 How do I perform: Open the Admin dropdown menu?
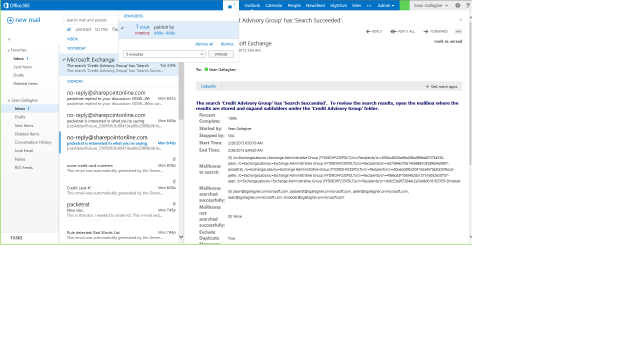point(386,6)
